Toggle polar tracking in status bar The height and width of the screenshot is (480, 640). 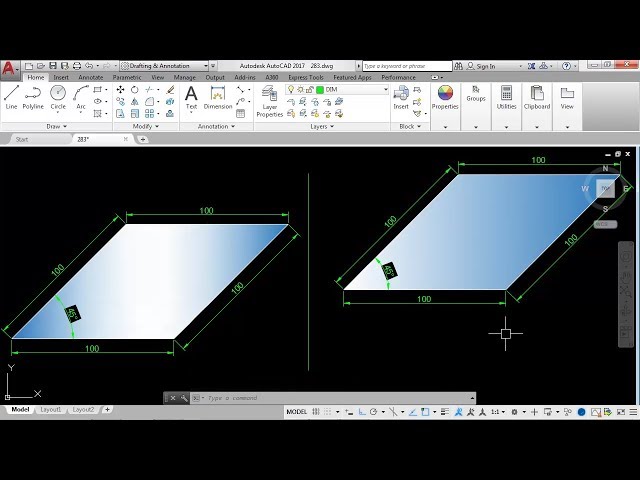(373, 412)
